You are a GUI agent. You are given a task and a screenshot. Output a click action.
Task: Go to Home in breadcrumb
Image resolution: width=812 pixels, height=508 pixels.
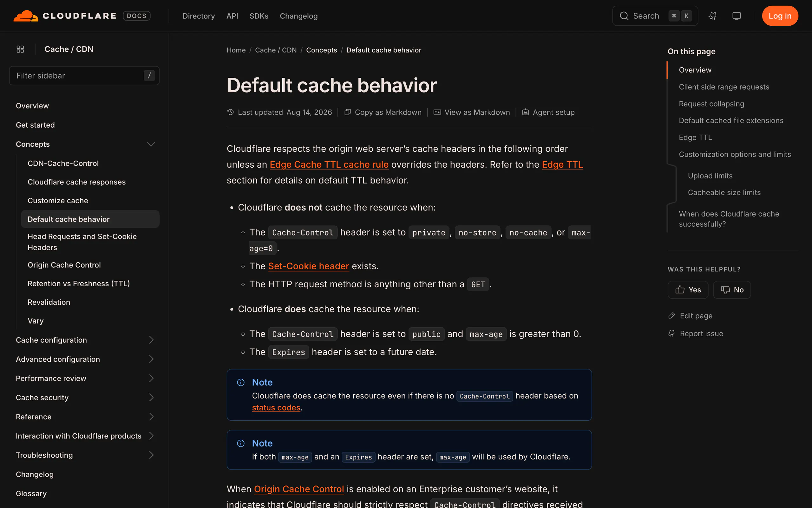pos(236,50)
